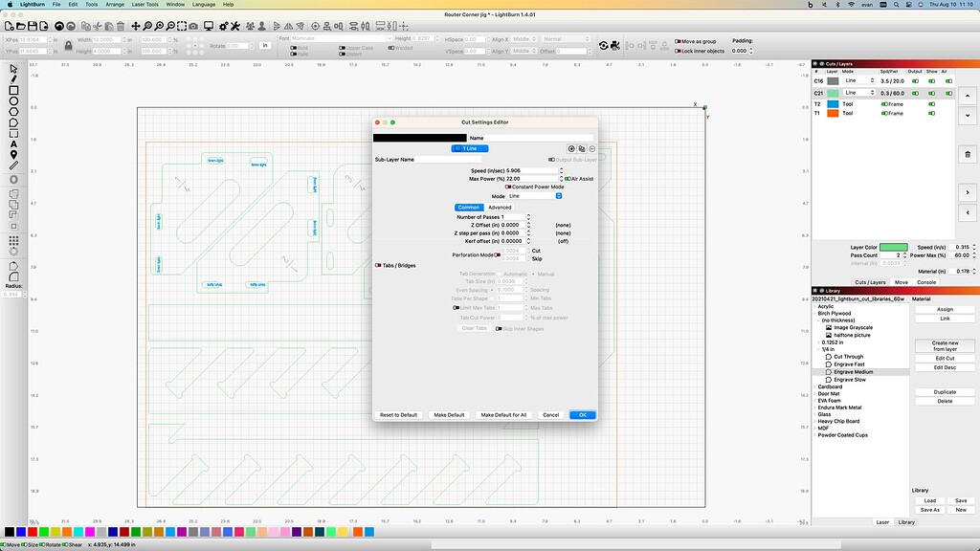The width and height of the screenshot is (980, 551).
Task: Click the Preview monitor icon
Action: tap(209, 26)
